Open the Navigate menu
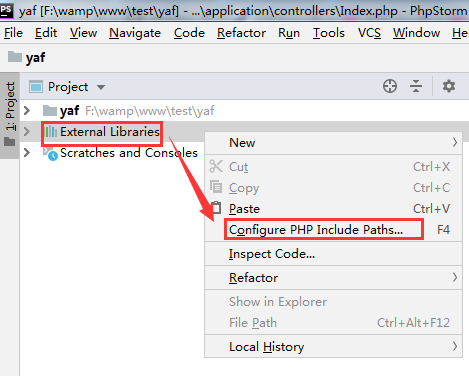This screenshot has width=469, height=376. tap(135, 33)
